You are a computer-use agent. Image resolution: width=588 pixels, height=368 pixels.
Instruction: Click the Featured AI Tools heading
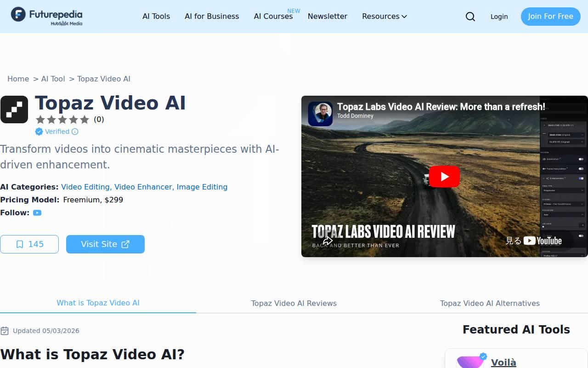516,329
